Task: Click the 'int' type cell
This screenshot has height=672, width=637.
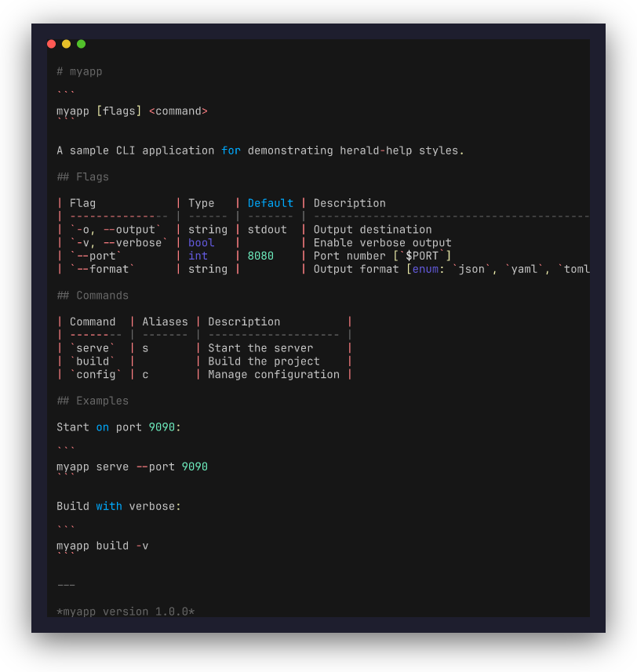Action: pos(198,256)
